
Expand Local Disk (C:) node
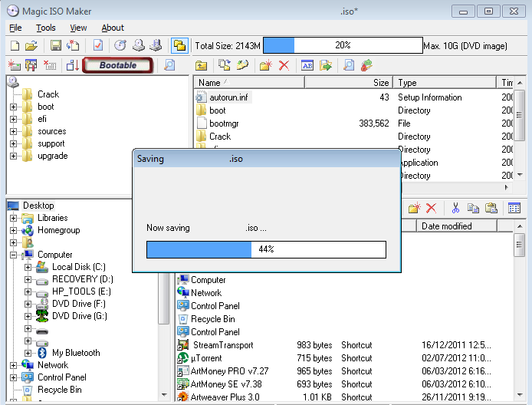coord(28,267)
